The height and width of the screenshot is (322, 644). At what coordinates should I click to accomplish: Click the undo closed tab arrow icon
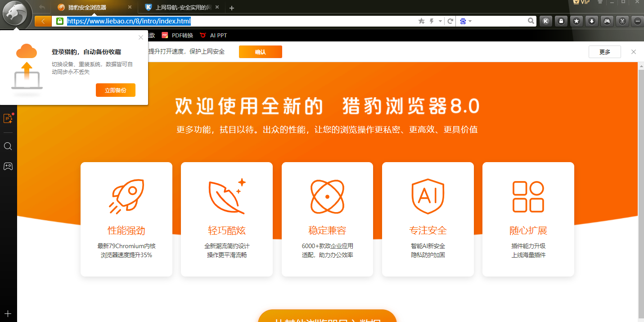42,7
